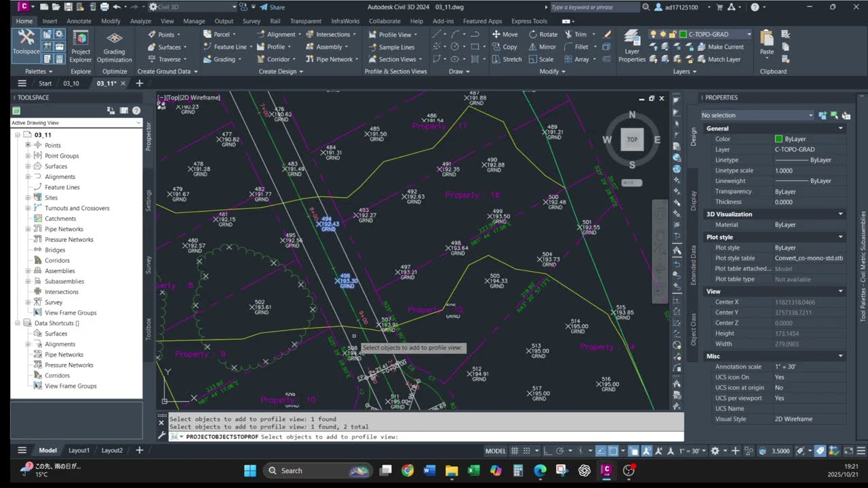Click the Erase tool in Modify panel
The width and height of the screenshot is (868, 488).
608,35
